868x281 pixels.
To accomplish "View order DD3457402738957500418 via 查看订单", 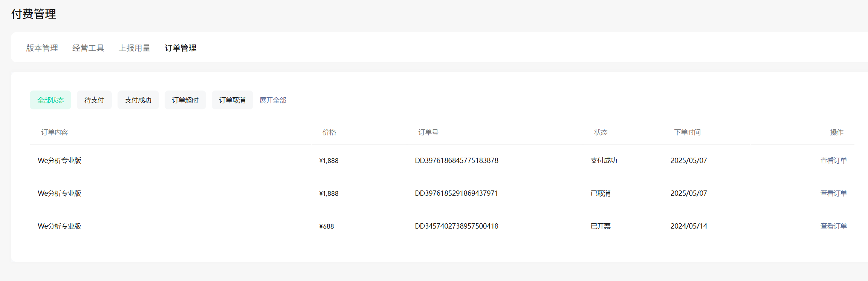I will click(x=834, y=226).
